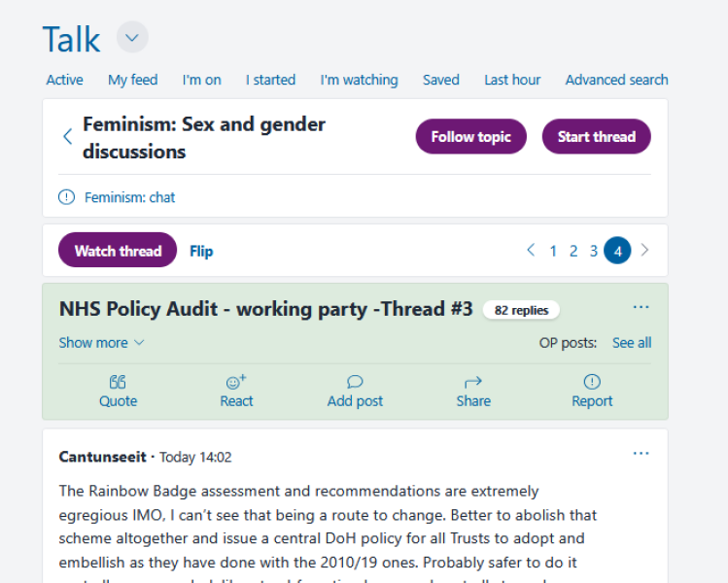The image size is (728, 583).
Task: Switch to the I'm watching tab
Action: (359, 80)
